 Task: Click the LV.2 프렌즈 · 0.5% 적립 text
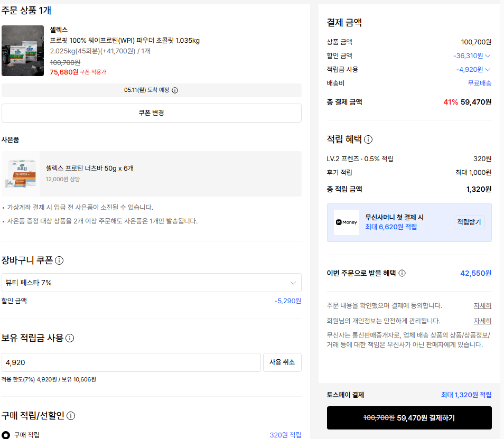(x=360, y=159)
